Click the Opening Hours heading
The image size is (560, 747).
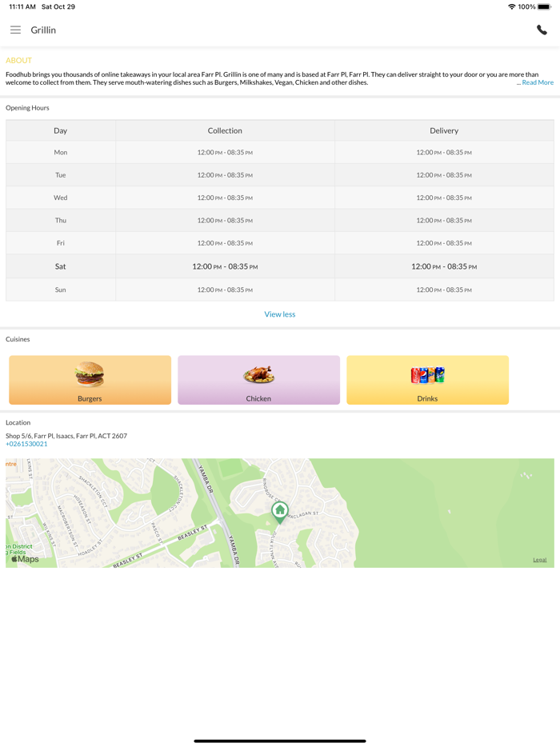click(x=27, y=108)
